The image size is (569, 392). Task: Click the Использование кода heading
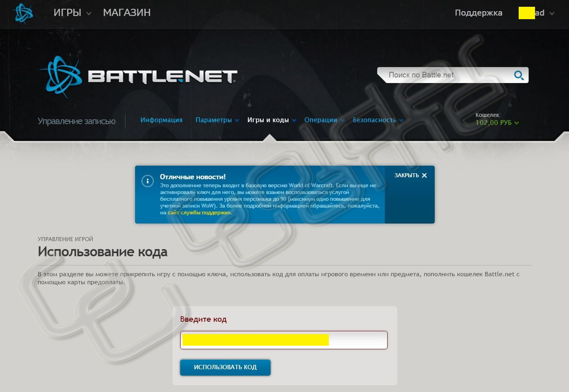(103, 252)
